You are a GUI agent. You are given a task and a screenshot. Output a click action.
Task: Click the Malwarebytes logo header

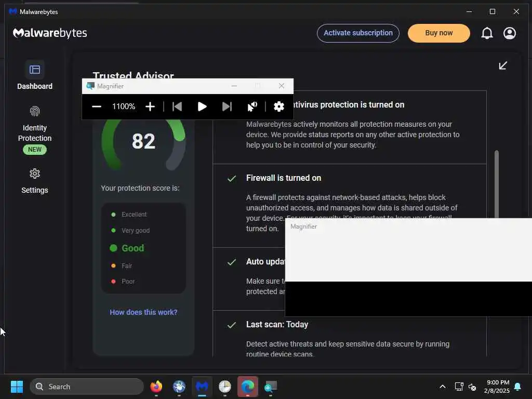[50, 33]
